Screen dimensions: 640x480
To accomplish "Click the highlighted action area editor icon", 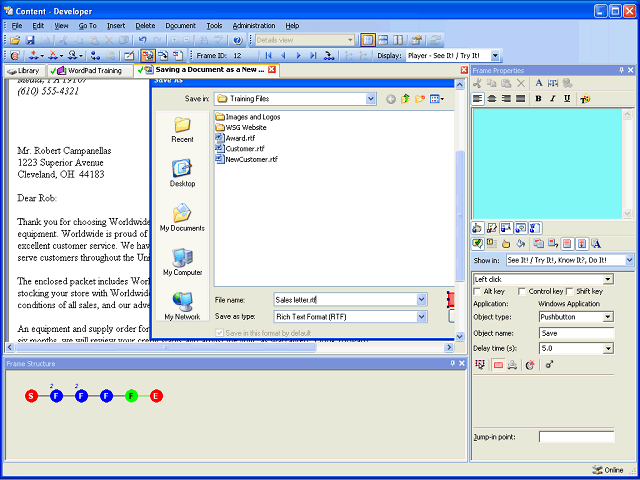I will click(148, 56).
